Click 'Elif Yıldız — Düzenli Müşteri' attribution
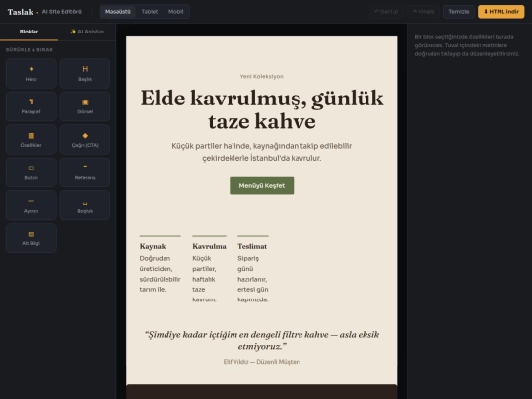 click(x=262, y=362)
